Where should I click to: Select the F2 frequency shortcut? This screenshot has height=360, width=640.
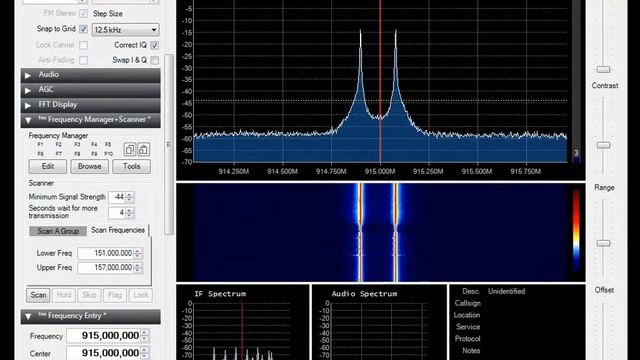[x=58, y=144]
